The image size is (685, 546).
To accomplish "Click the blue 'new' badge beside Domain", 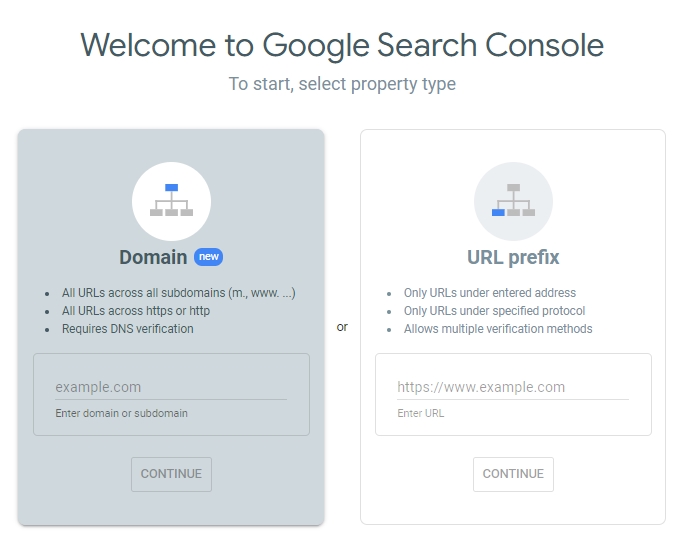I will [x=208, y=257].
